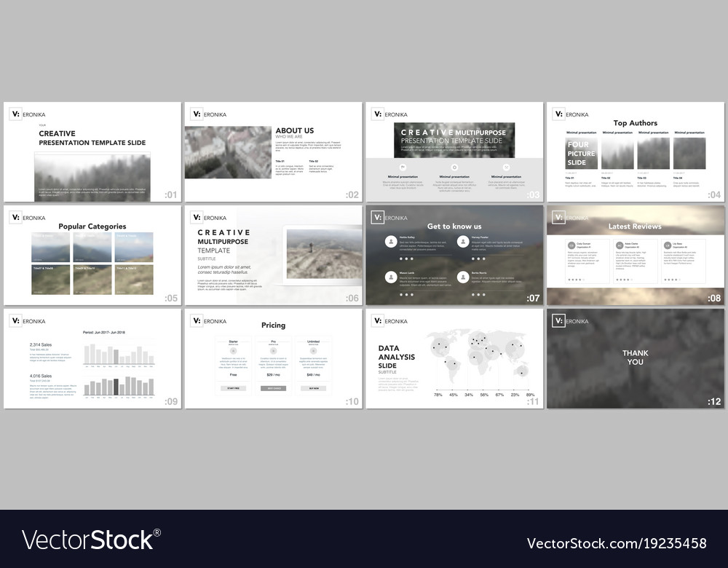Click the Period: Jun 2017- Jun 2018 label
The width and height of the screenshot is (728, 568).
tap(104, 333)
